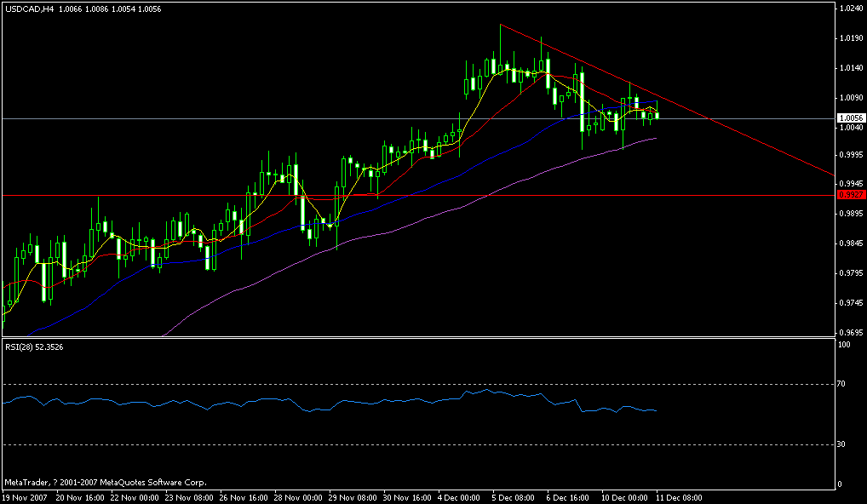This screenshot has height=504, width=867.
Task: Click the most recent candlestick
Action: (655, 115)
